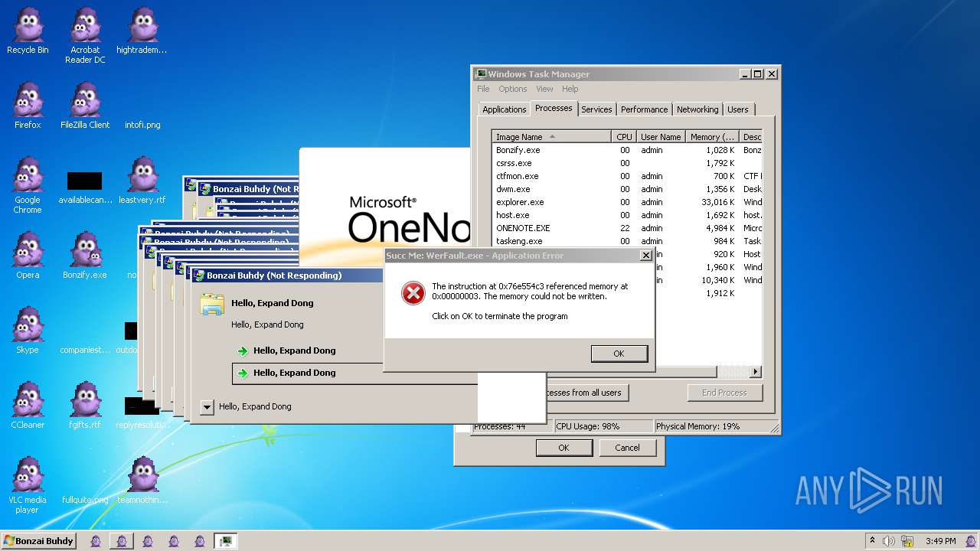Click right arrow of process list scrollbar

756,372
